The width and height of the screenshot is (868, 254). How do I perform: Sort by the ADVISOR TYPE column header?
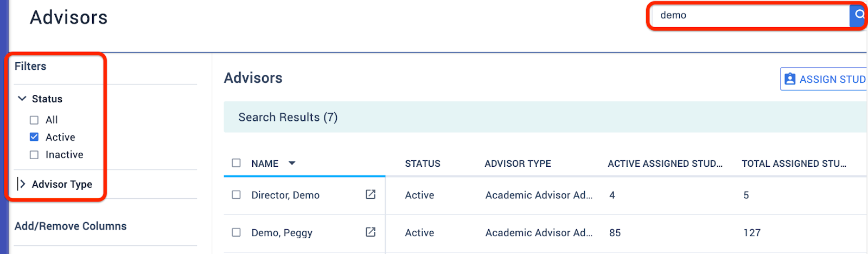point(518,164)
